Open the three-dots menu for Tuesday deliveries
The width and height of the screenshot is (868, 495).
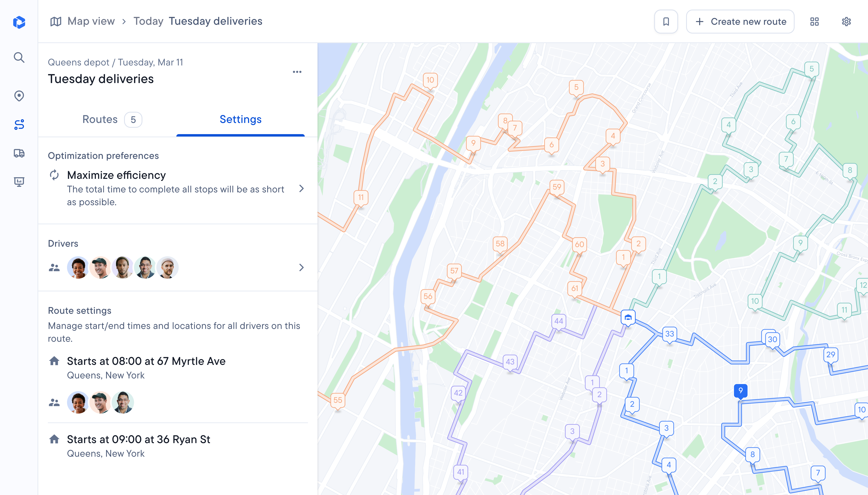coord(297,72)
